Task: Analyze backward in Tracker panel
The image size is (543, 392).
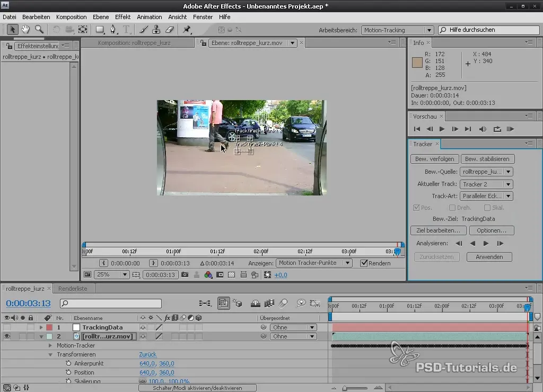Action: pyautogui.click(x=472, y=244)
